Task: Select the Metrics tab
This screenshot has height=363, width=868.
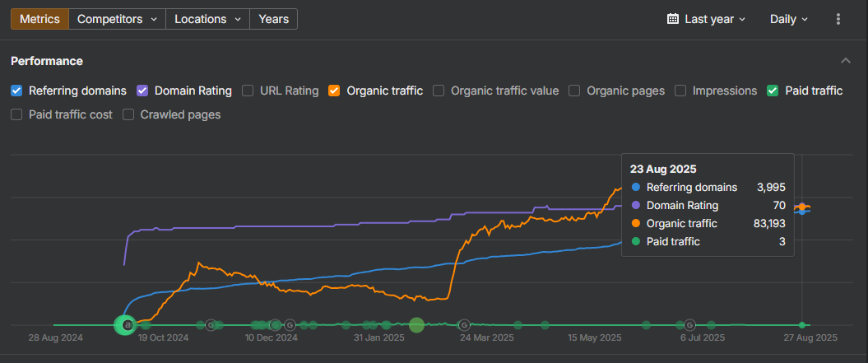Action: coord(39,19)
